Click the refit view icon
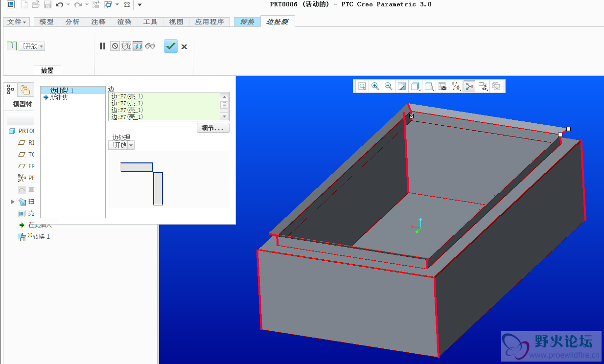 pos(362,86)
